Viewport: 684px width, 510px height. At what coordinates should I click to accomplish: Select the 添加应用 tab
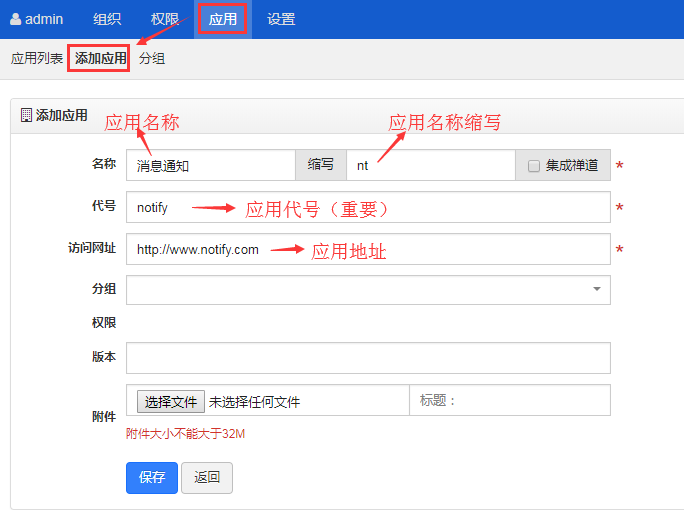pos(100,59)
